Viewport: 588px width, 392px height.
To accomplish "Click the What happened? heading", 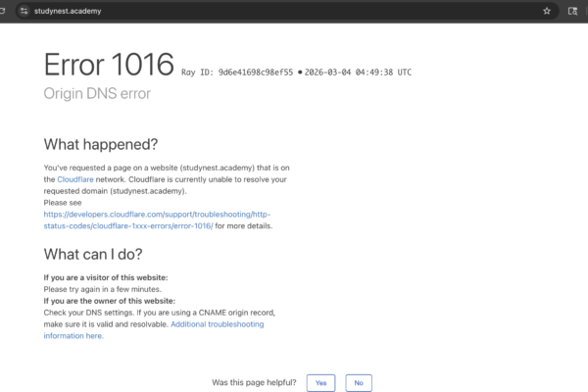I will [x=100, y=144].
